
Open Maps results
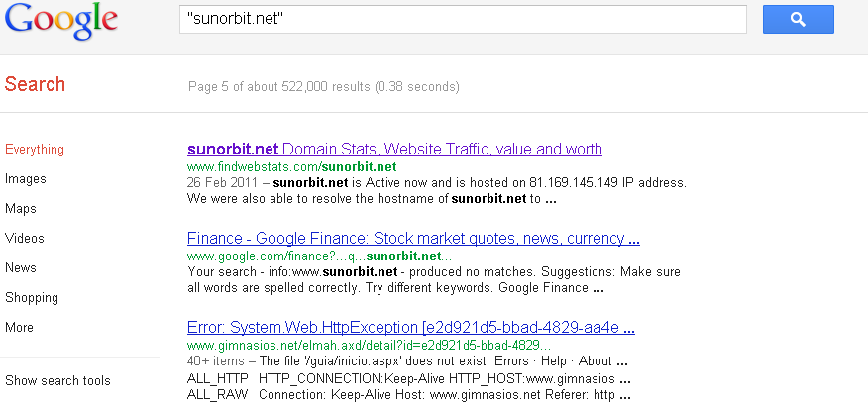point(21,209)
